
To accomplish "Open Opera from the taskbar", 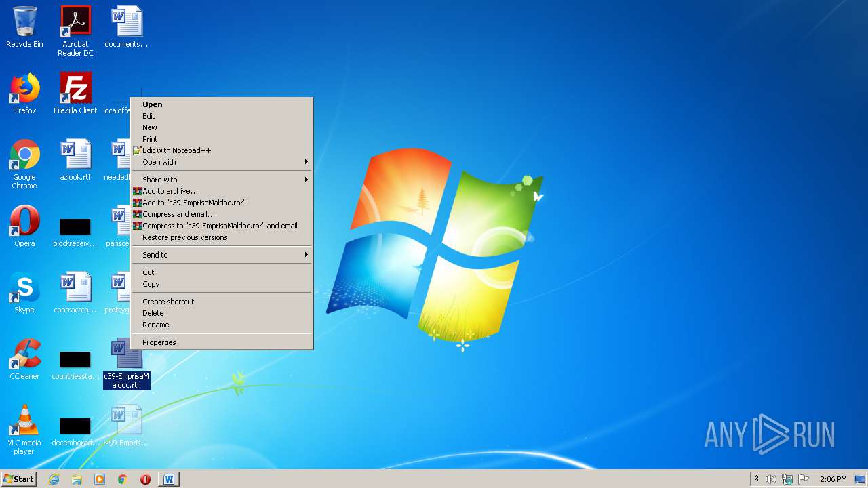I will pyautogui.click(x=145, y=479).
